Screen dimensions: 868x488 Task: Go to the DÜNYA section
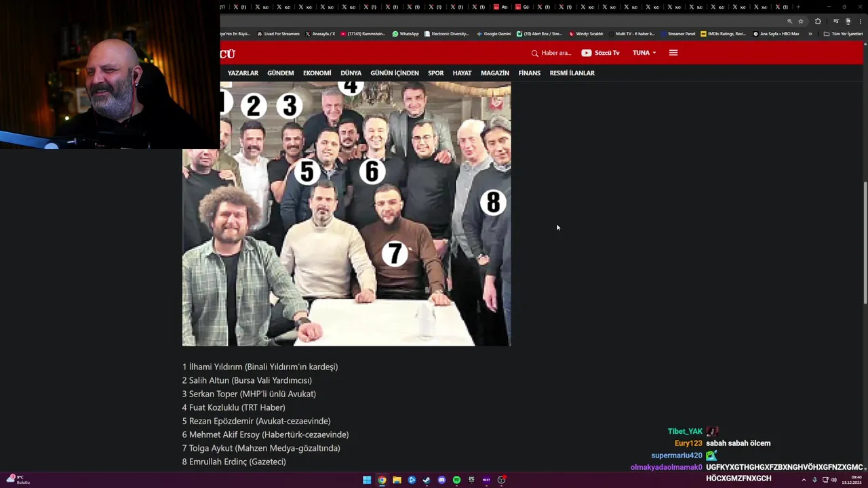pos(351,73)
